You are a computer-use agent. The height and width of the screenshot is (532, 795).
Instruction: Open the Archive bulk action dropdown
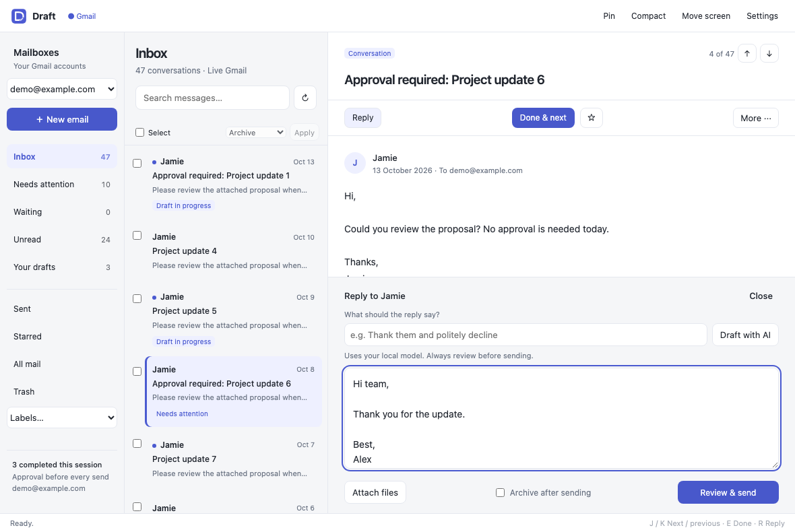256,132
